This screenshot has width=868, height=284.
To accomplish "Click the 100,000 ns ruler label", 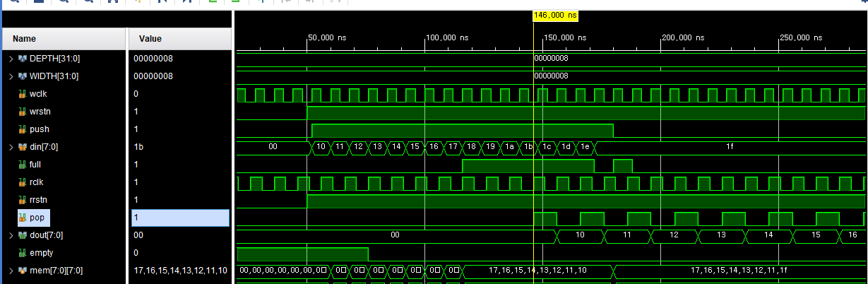I will point(448,37).
